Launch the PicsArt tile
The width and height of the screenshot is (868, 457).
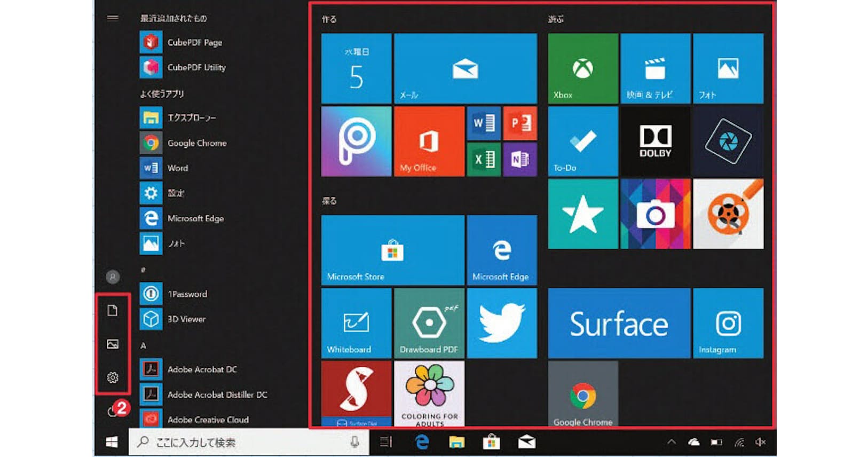(356, 141)
